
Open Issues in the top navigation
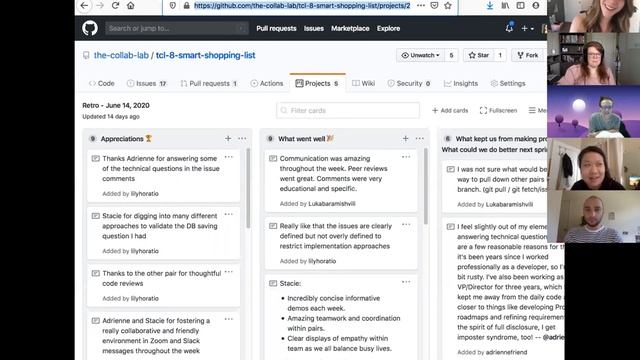[313, 28]
